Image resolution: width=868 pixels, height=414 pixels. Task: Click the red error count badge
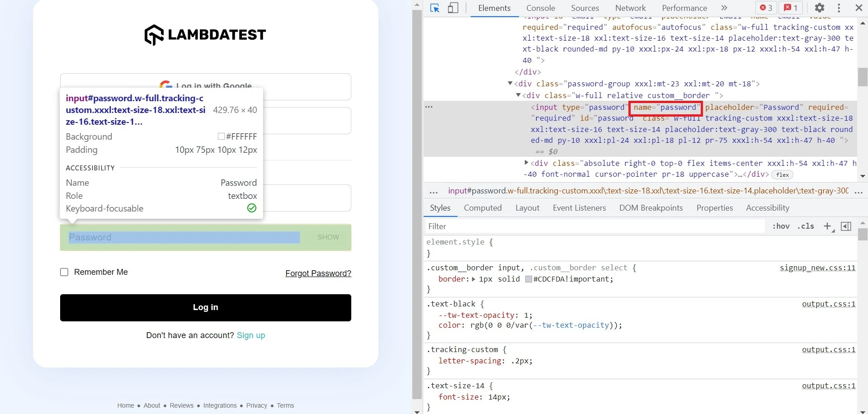pyautogui.click(x=766, y=8)
